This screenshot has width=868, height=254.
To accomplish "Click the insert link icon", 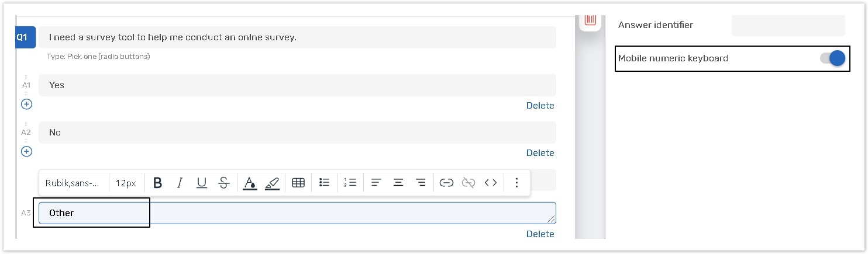I will click(x=446, y=183).
